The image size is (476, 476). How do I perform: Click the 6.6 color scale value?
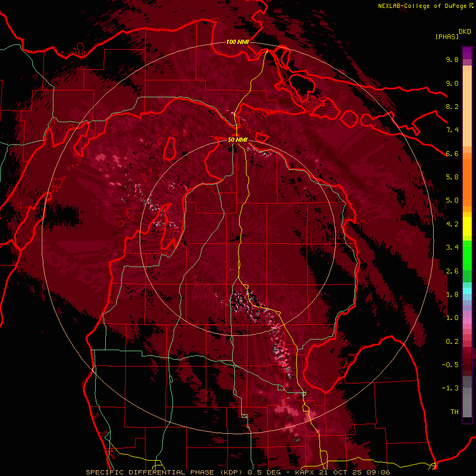point(452,153)
